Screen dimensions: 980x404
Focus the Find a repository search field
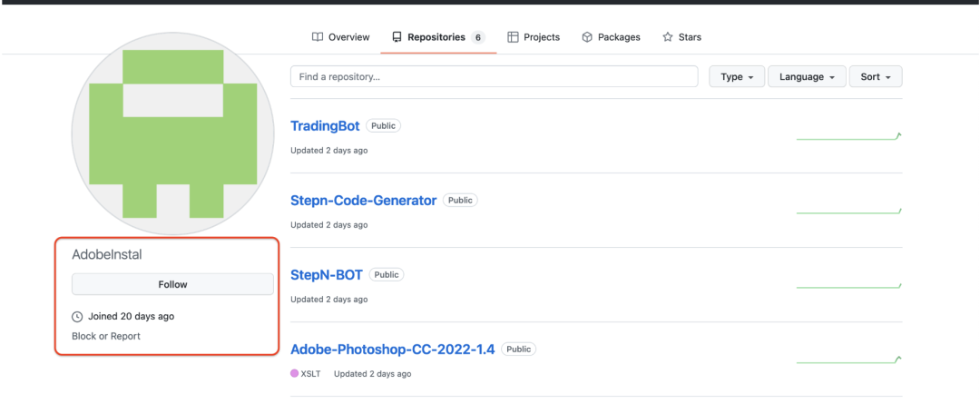tap(494, 77)
